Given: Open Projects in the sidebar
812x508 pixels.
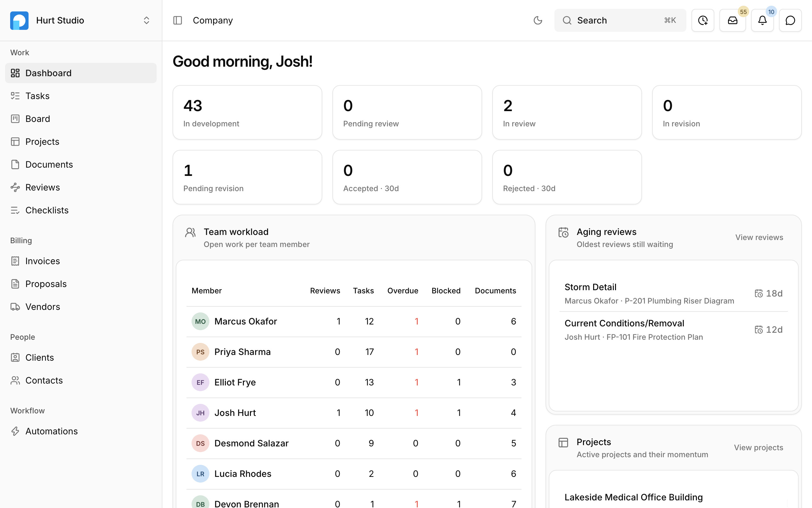Looking at the screenshot, I should 81,142.
